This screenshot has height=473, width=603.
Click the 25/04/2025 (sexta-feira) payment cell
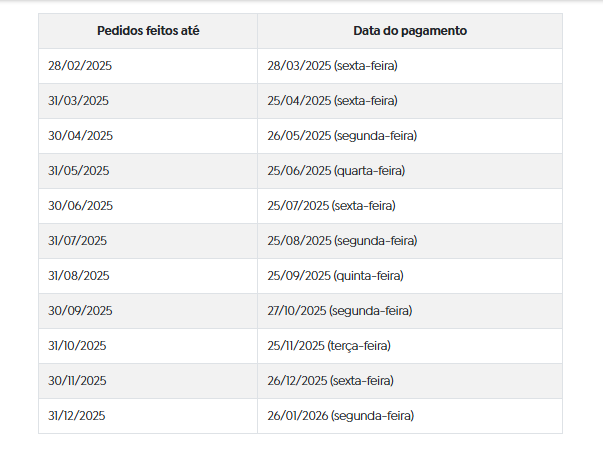[410, 101]
